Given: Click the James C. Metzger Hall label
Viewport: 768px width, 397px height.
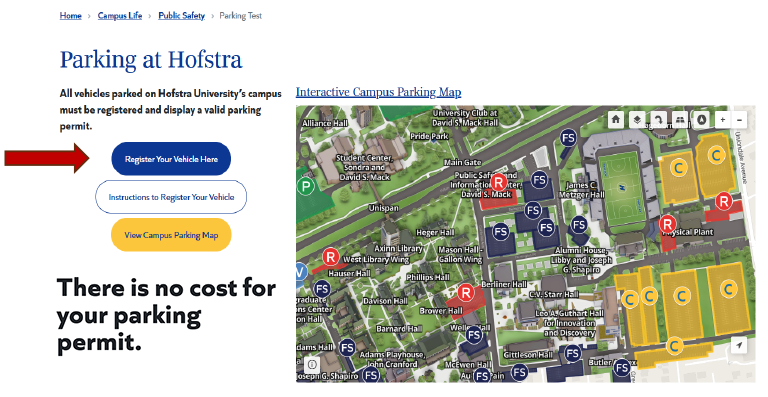Looking at the screenshot, I should click(581, 189).
